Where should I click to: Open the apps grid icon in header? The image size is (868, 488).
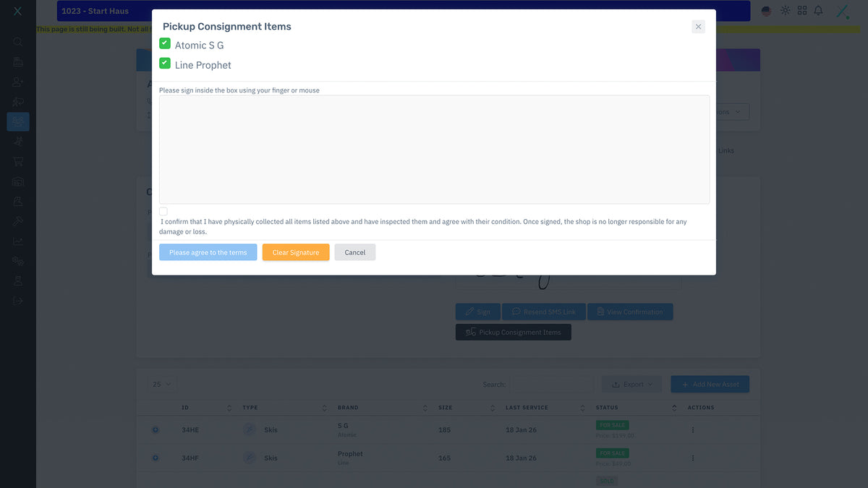point(802,11)
